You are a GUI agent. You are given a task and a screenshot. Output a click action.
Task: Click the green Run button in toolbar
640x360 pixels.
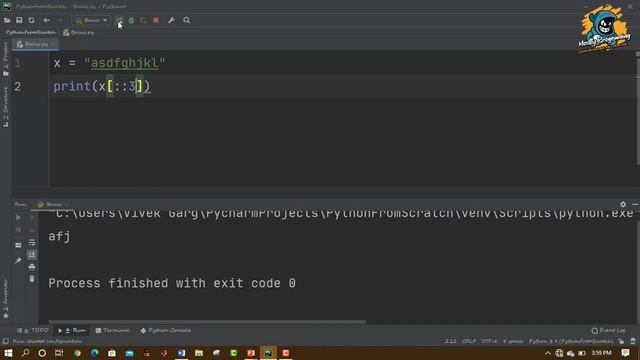119,20
